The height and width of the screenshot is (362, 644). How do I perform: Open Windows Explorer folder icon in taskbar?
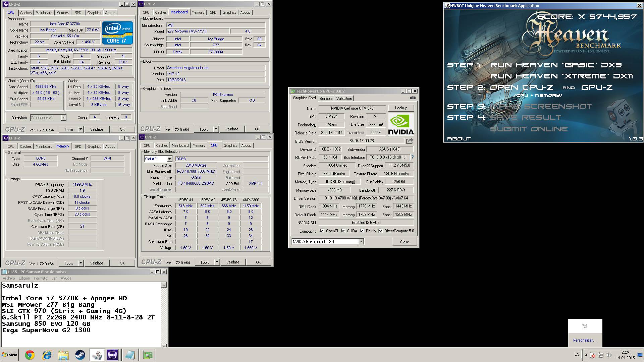[63, 355]
